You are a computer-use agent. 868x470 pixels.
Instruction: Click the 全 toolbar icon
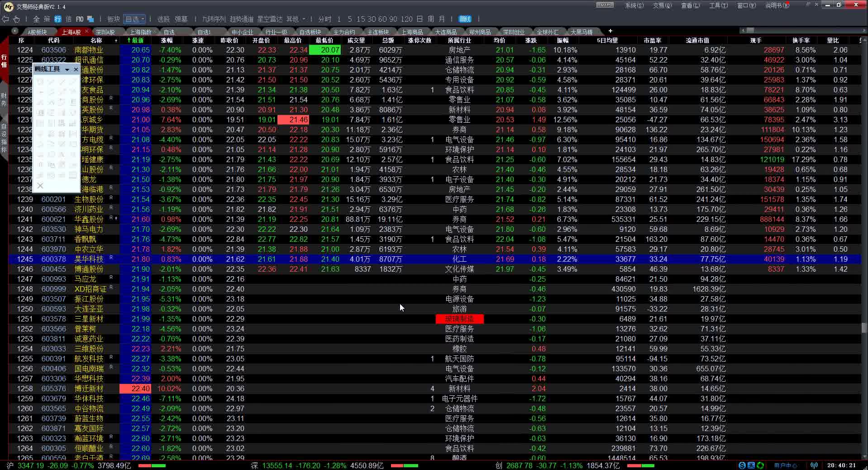pyautogui.click(x=36, y=19)
